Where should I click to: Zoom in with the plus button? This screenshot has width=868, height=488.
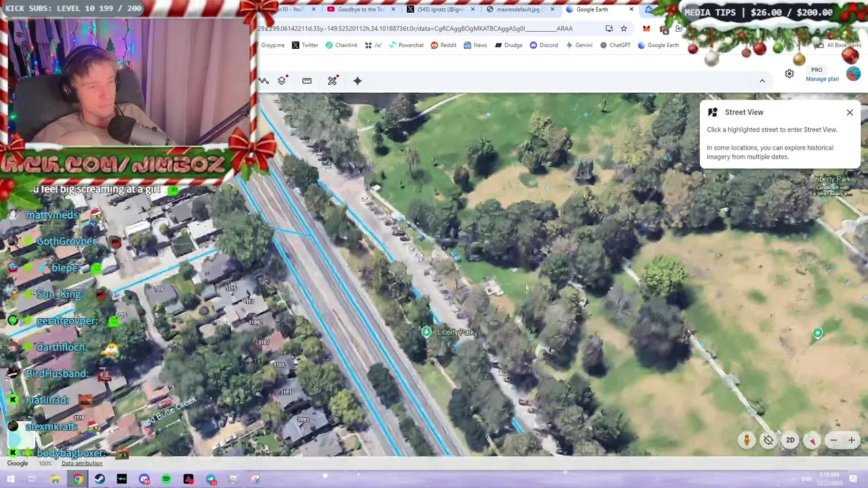point(852,441)
